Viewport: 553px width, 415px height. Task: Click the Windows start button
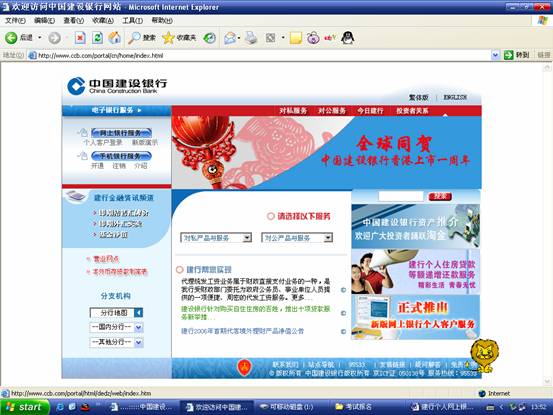pos(24,407)
